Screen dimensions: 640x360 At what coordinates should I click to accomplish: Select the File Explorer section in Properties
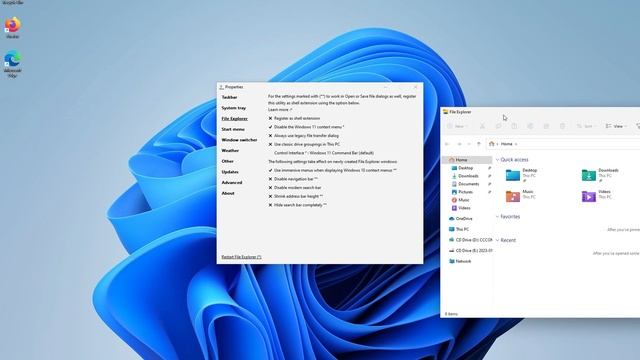click(235, 119)
